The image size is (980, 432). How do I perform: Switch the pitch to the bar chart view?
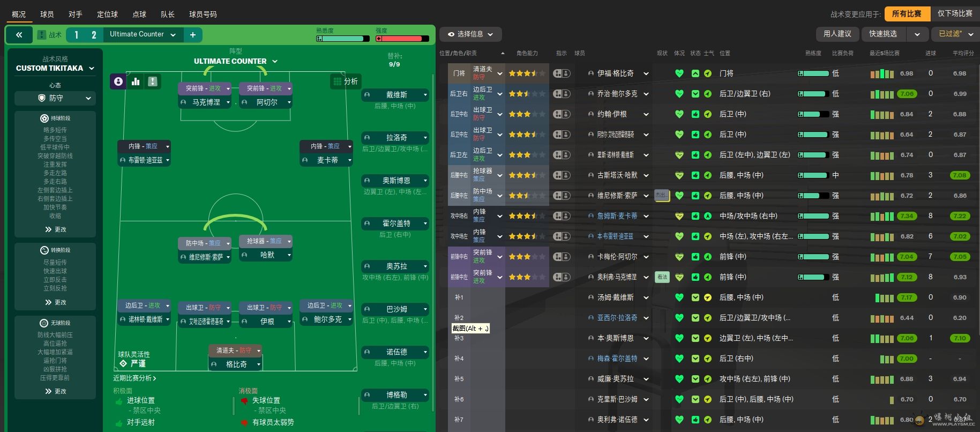136,81
